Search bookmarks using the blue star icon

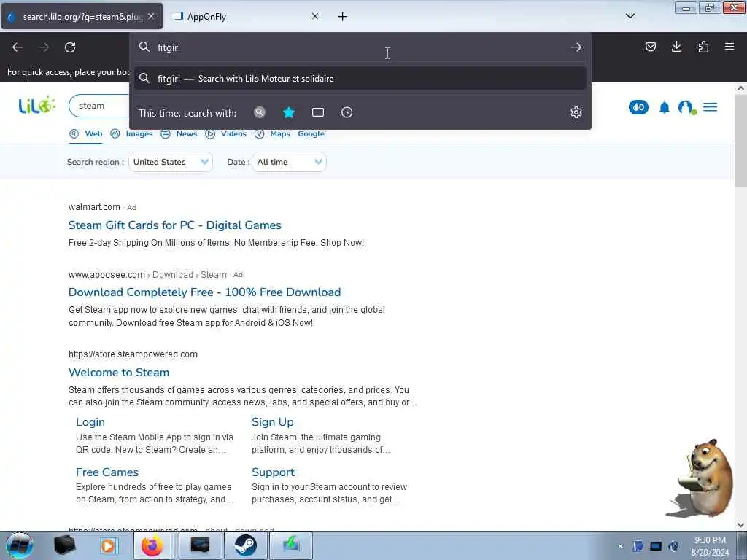(289, 112)
